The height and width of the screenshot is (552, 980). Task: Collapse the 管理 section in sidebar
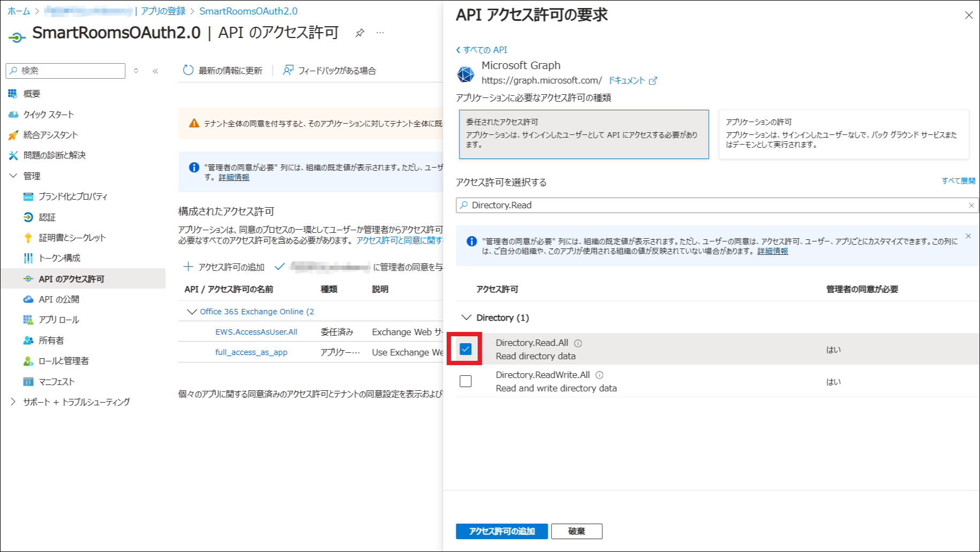[13, 176]
